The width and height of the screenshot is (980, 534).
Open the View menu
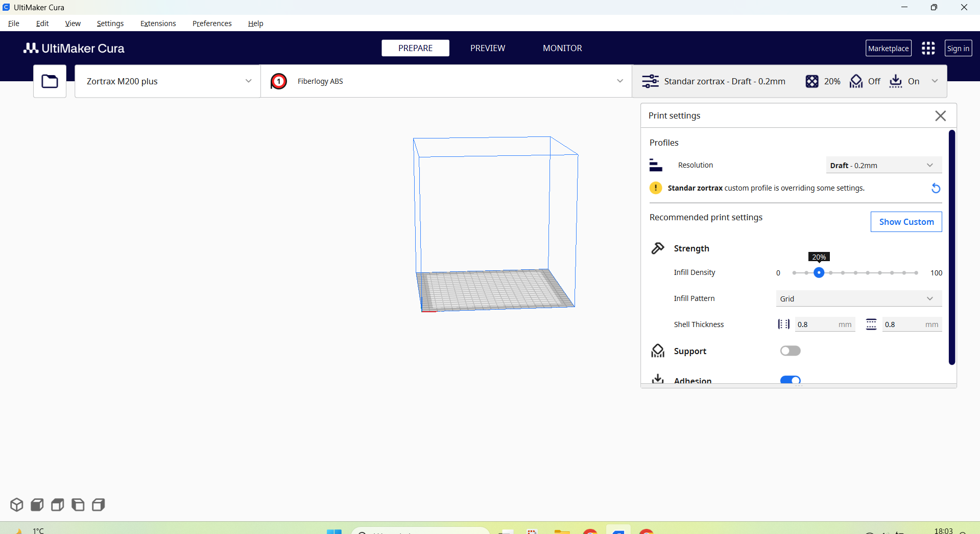tap(73, 24)
